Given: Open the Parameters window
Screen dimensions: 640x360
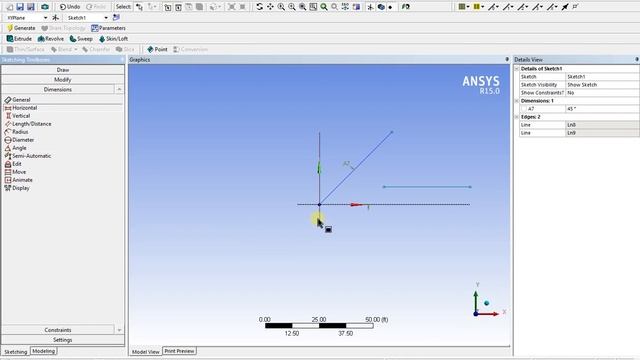Looking at the screenshot, I should tap(108, 28).
